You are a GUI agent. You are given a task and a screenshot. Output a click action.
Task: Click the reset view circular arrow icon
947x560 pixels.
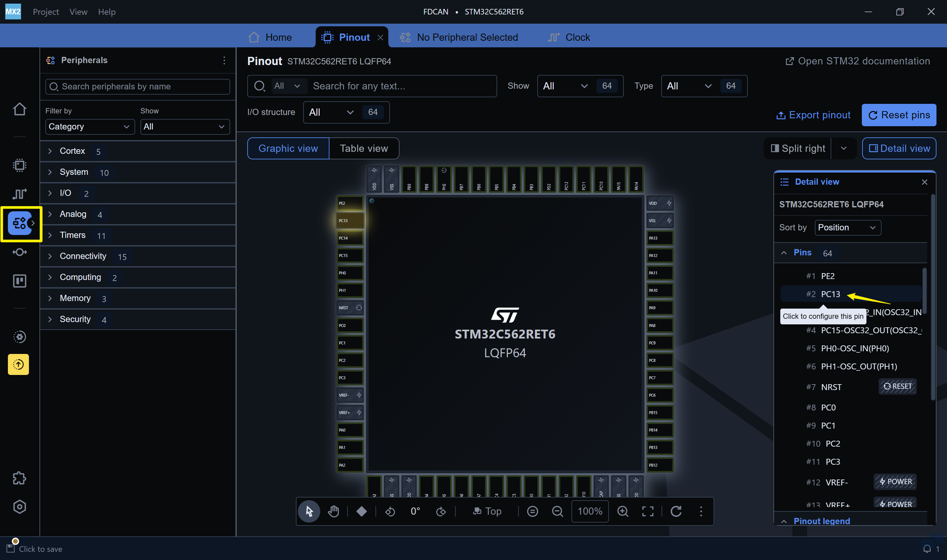[676, 511]
